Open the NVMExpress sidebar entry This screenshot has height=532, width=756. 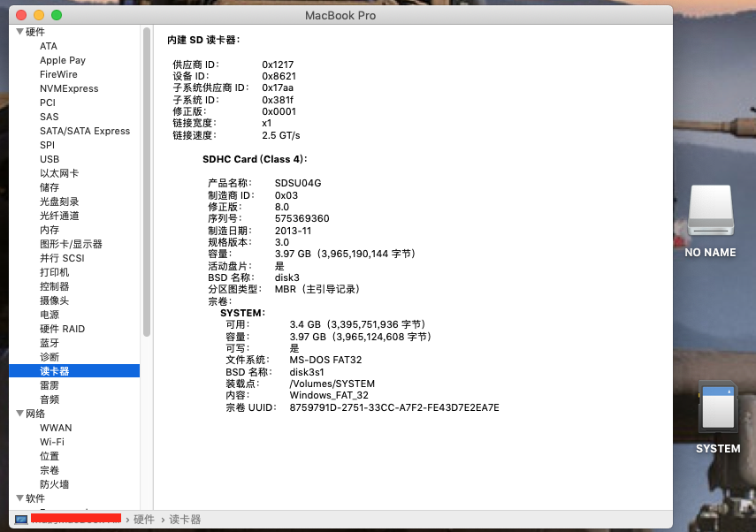coord(69,88)
